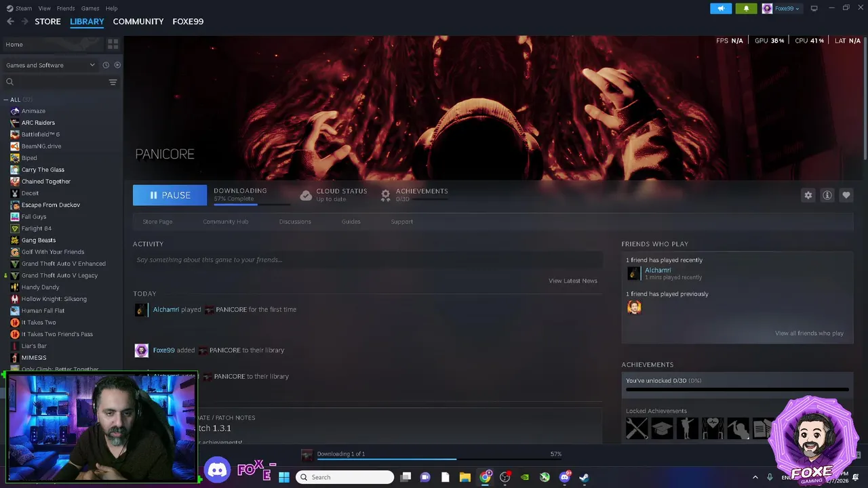Image resolution: width=868 pixels, height=488 pixels.
Task: Click View Latest News
Action: (573, 281)
